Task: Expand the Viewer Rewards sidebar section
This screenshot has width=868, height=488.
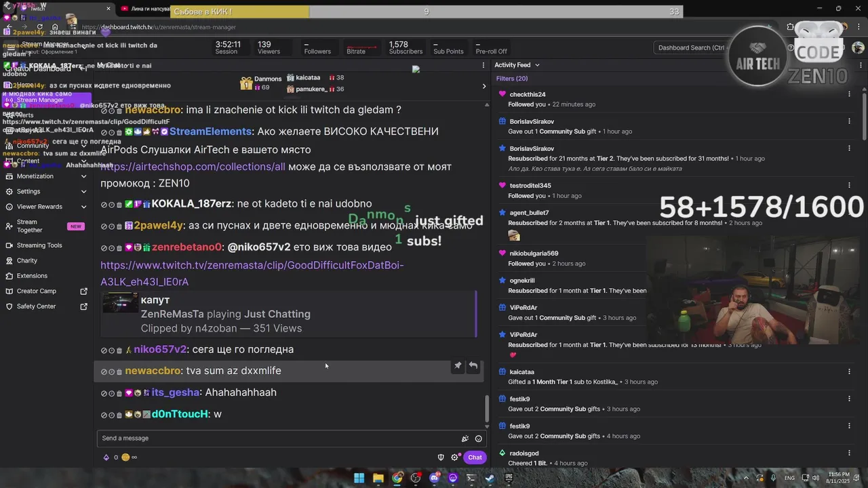Action: point(83,207)
